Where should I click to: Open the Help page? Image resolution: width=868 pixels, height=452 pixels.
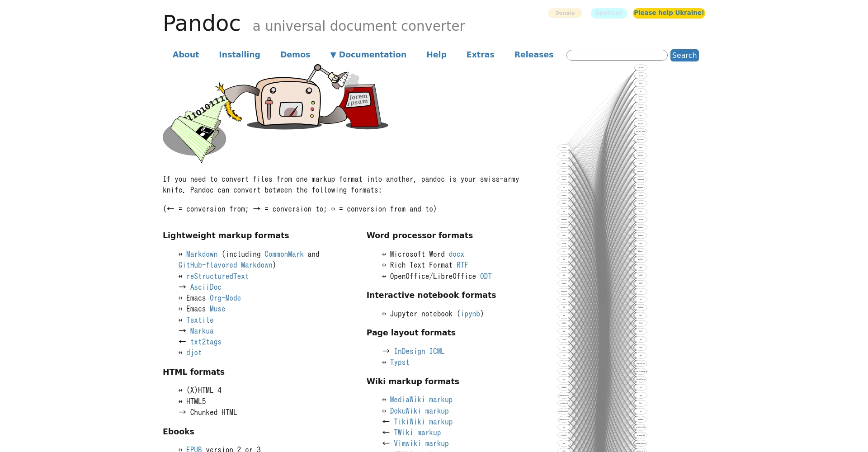pos(436,55)
